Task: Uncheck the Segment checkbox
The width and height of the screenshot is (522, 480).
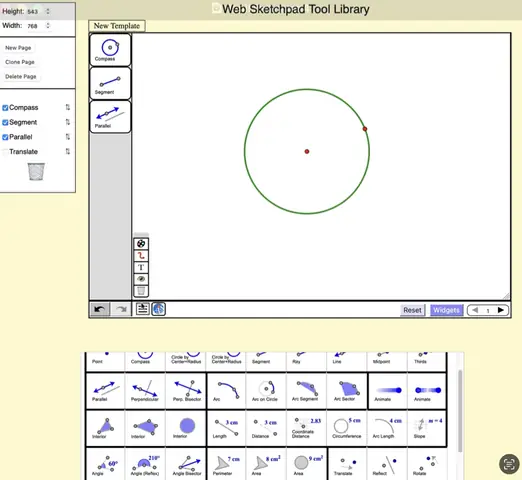Action: [x=5, y=122]
